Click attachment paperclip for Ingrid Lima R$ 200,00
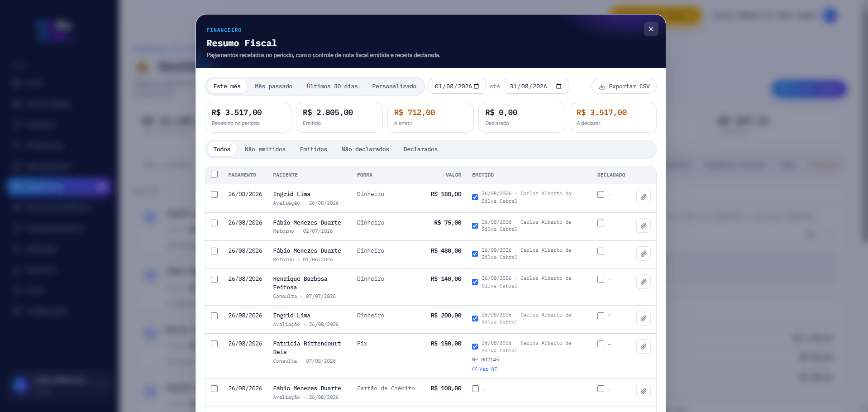The height and width of the screenshot is (412, 868). click(643, 318)
